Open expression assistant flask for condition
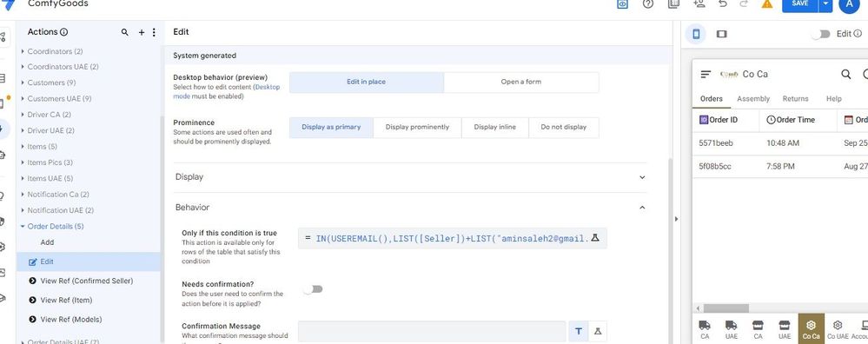This screenshot has height=344, width=868. (595, 238)
